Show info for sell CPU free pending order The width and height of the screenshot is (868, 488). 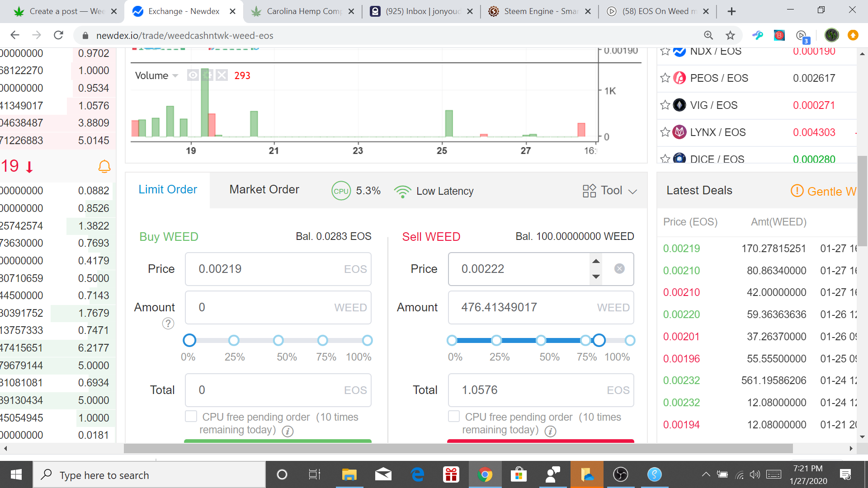pyautogui.click(x=550, y=431)
